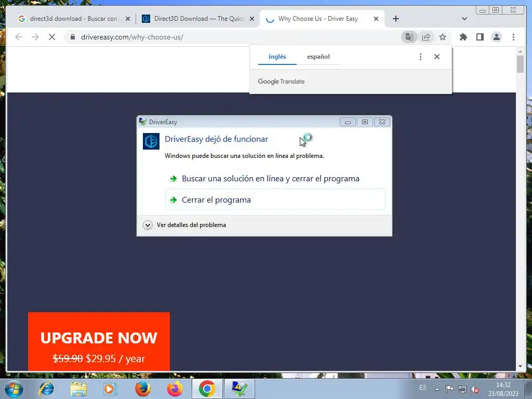Expand Ver detalles del problema
532x399 pixels.
click(185, 225)
